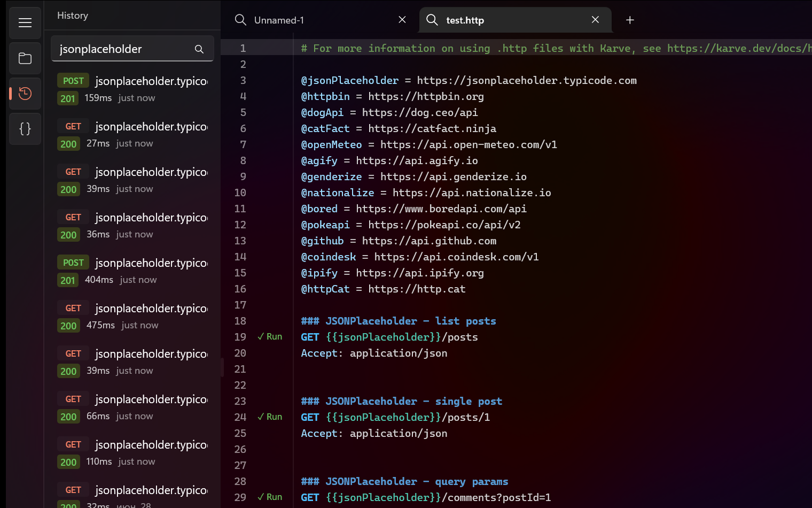The height and width of the screenshot is (508, 812).
Task: Click the 201 status badge next to 159ms
Action: point(68,98)
